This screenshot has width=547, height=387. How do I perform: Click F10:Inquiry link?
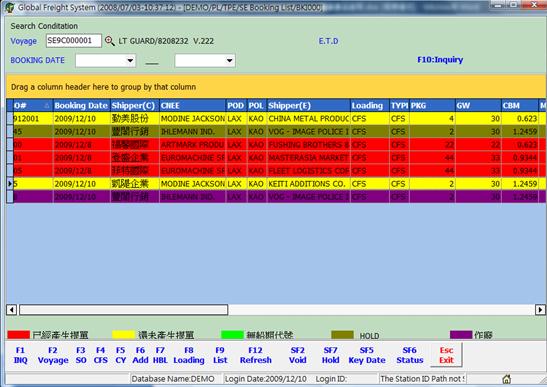(440, 60)
